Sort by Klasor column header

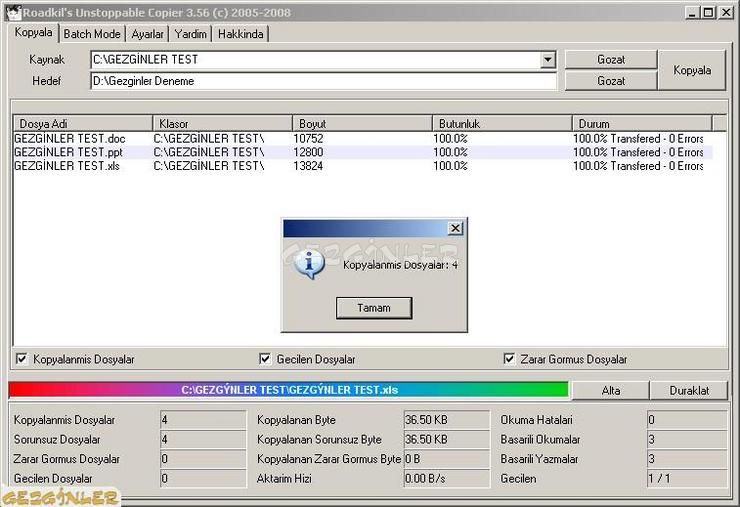(x=223, y=124)
